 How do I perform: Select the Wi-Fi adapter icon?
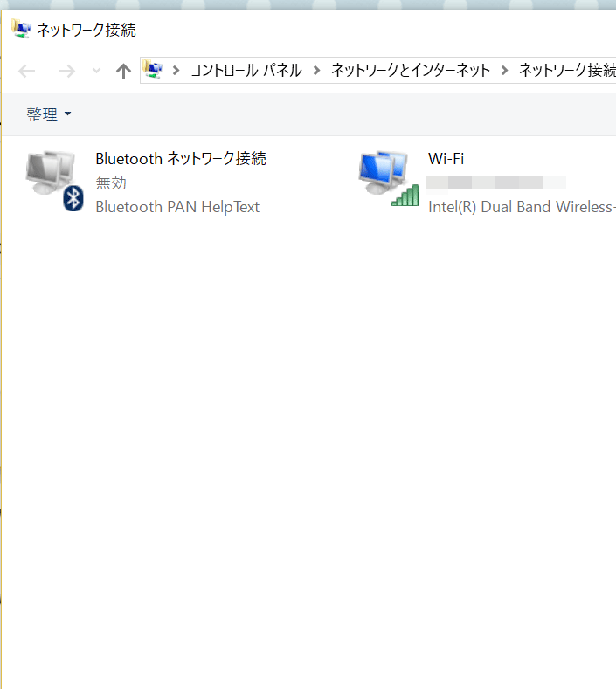pos(389,179)
